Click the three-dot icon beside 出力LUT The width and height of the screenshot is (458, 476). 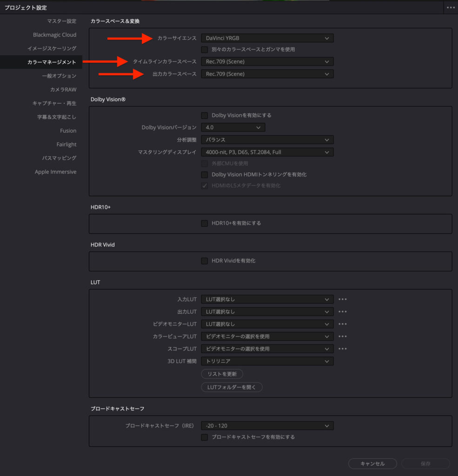click(x=343, y=312)
